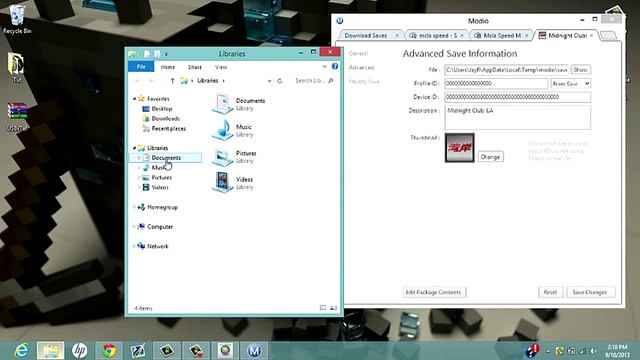640x360 pixels.
Task: Click the Change thumbnail button
Action: click(490, 157)
